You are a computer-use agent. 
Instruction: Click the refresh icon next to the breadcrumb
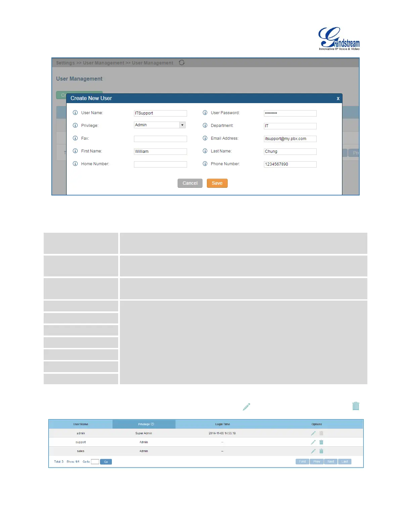tap(182, 62)
